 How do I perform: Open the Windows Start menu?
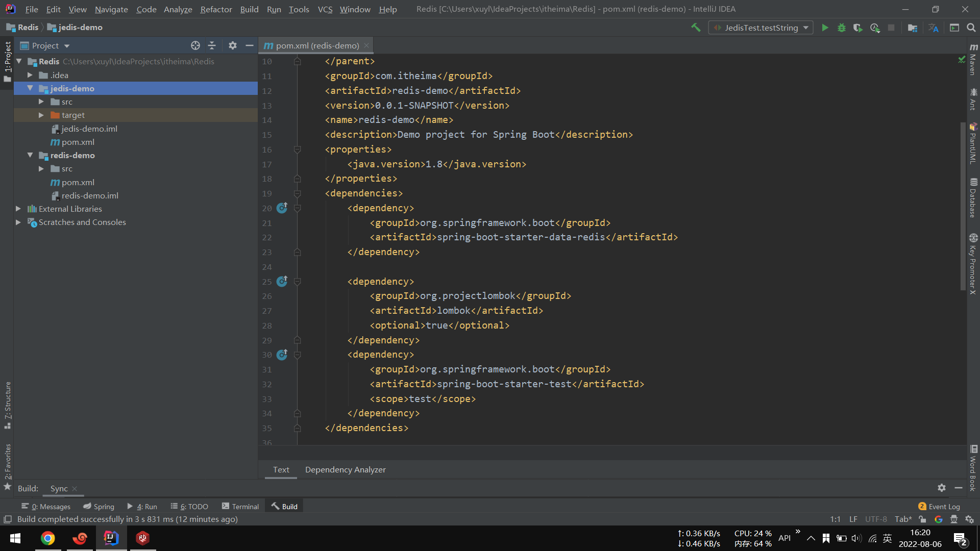coord(15,538)
